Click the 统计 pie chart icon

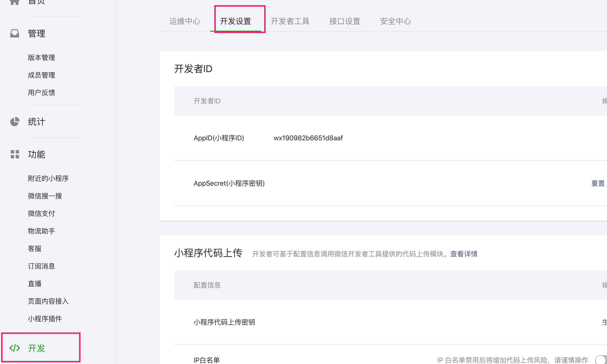pos(14,122)
